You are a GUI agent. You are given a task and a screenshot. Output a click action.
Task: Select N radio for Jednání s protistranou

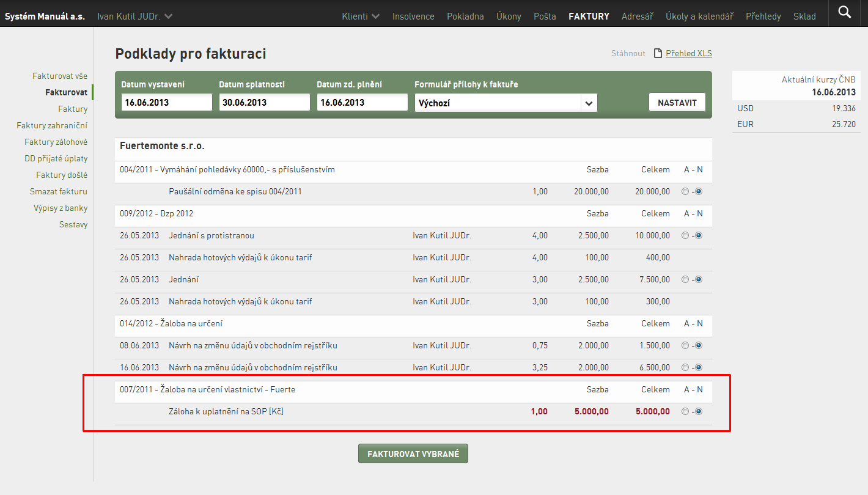tap(699, 235)
